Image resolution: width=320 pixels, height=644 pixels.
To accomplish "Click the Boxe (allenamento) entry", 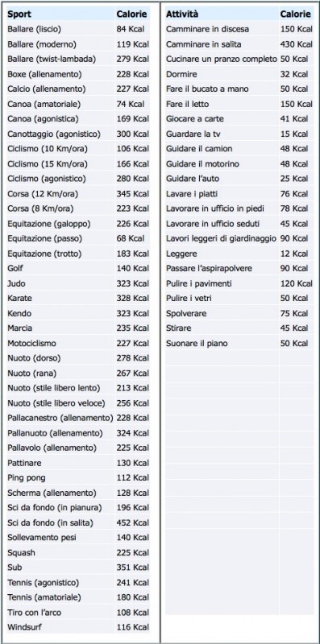I will [44, 74].
